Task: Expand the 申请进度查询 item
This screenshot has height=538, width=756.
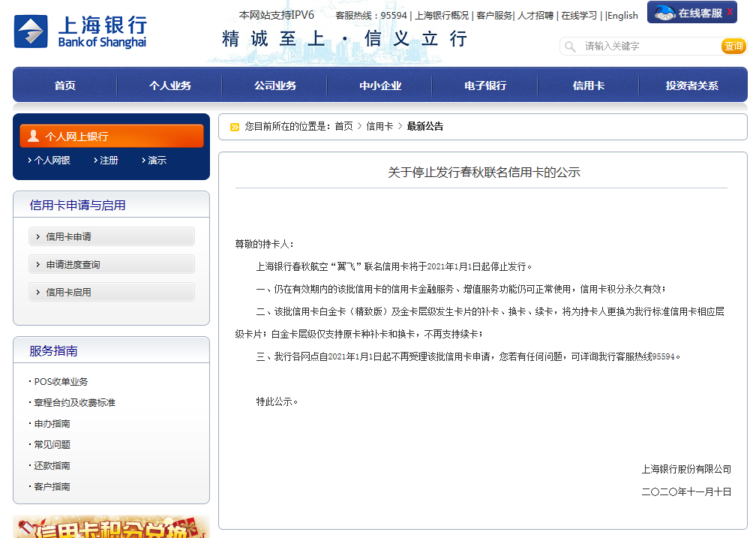Action: click(111, 264)
